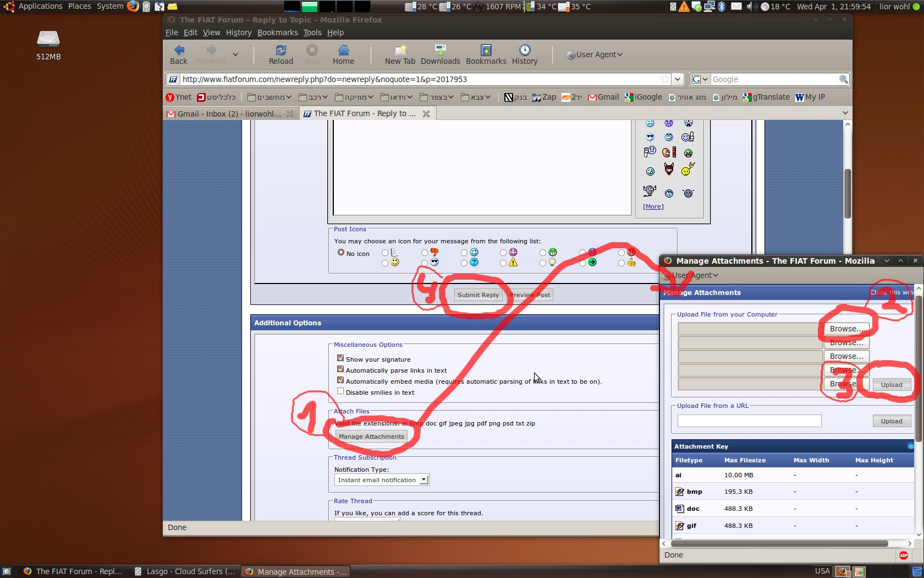Open the History menu
The height and width of the screenshot is (578, 924).
click(239, 32)
